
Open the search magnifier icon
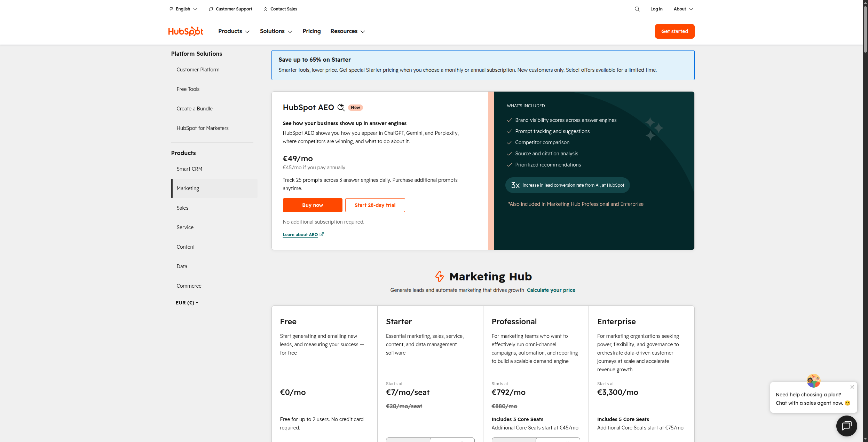coord(637,9)
